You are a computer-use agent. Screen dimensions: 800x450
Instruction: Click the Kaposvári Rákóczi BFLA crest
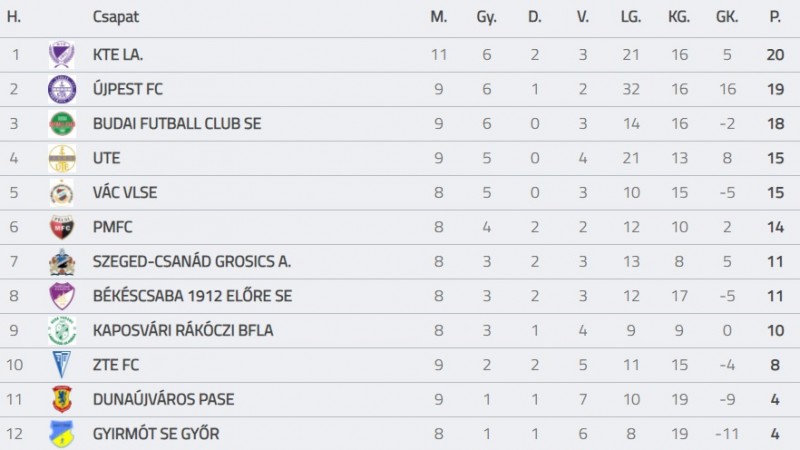62,331
